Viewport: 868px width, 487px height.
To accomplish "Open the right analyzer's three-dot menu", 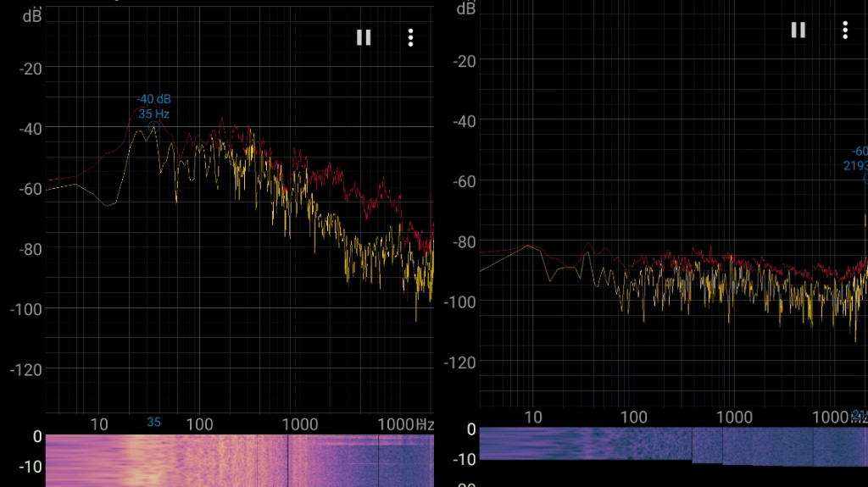I will [845, 30].
